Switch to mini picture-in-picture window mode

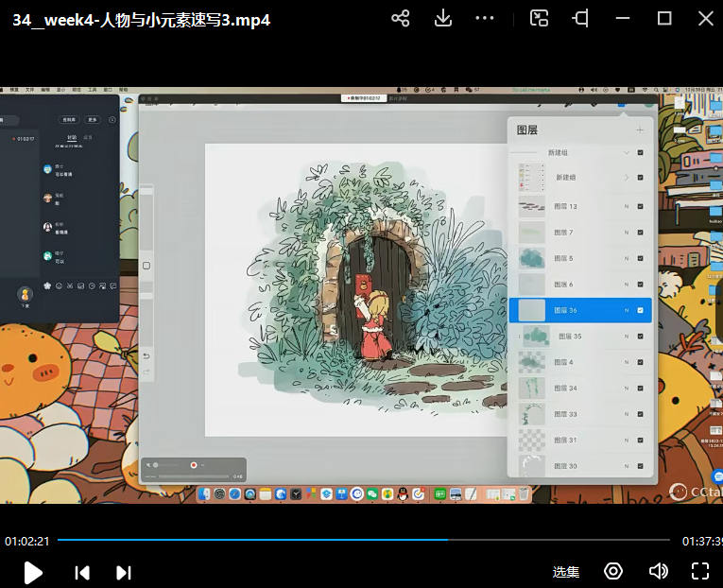coord(539,18)
